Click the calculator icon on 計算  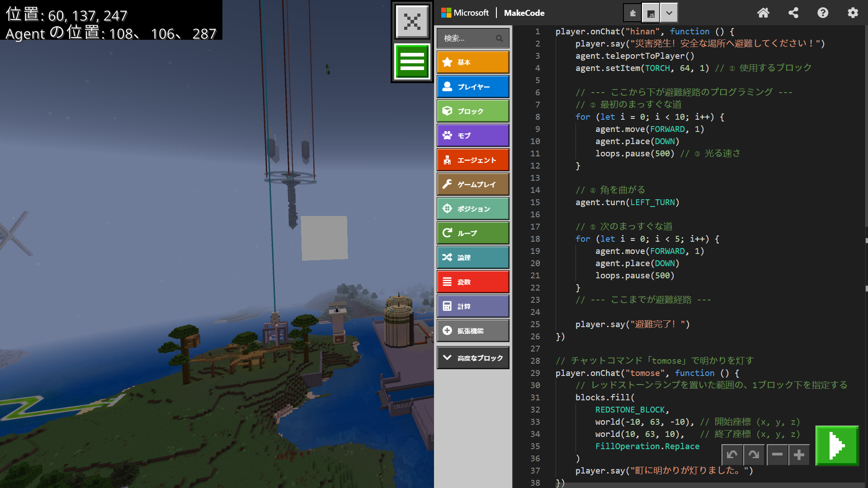click(447, 306)
